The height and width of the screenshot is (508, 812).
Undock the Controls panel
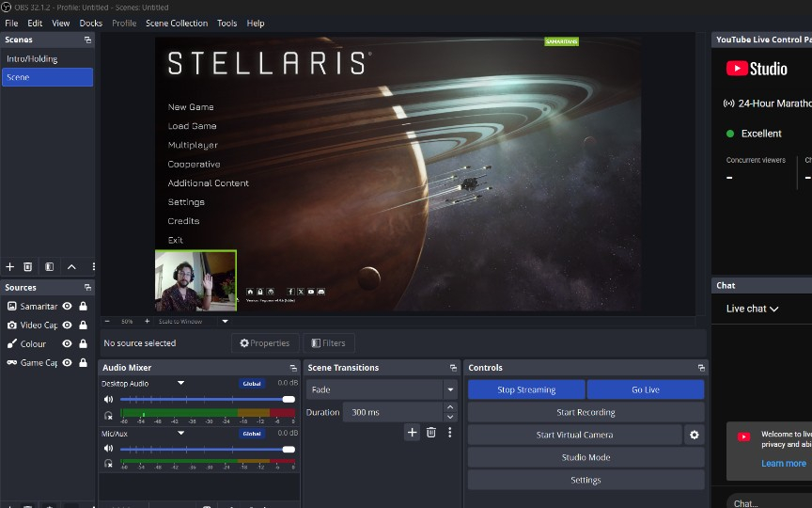pos(701,368)
